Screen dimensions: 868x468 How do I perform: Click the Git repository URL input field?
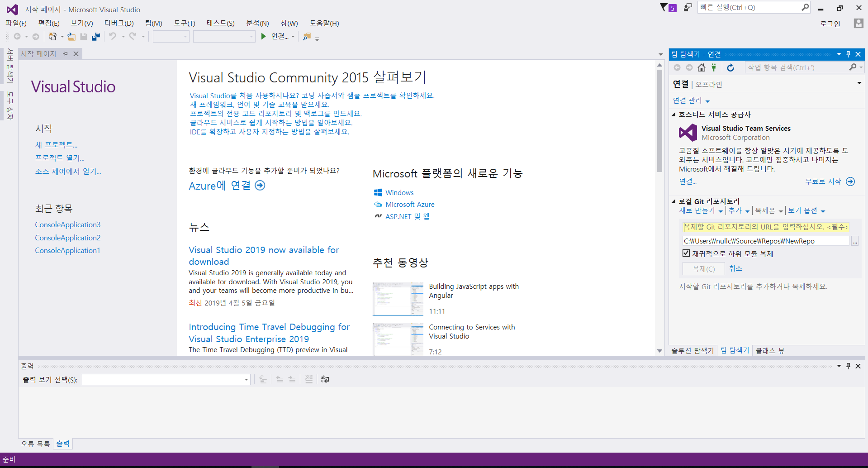pyautogui.click(x=766, y=227)
